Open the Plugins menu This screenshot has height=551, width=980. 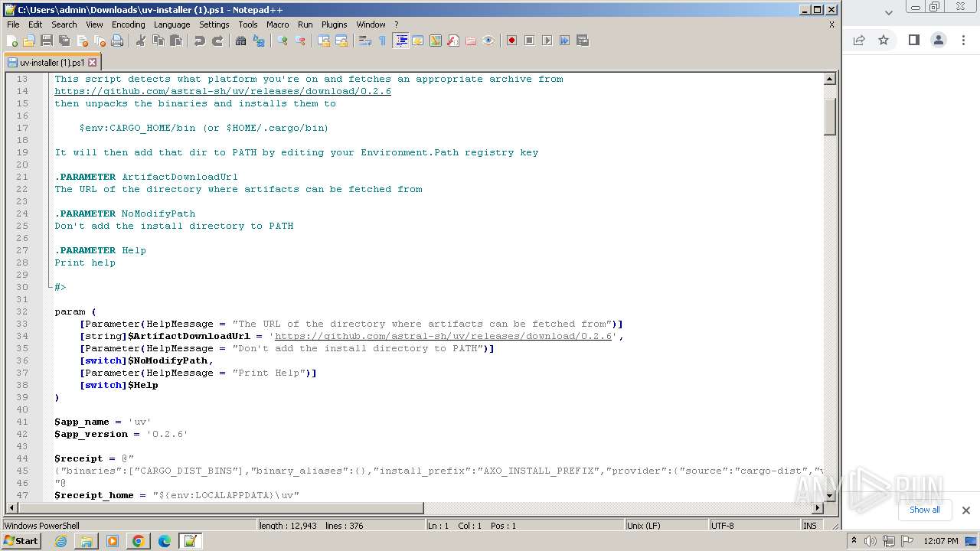[x=334, y=24]
